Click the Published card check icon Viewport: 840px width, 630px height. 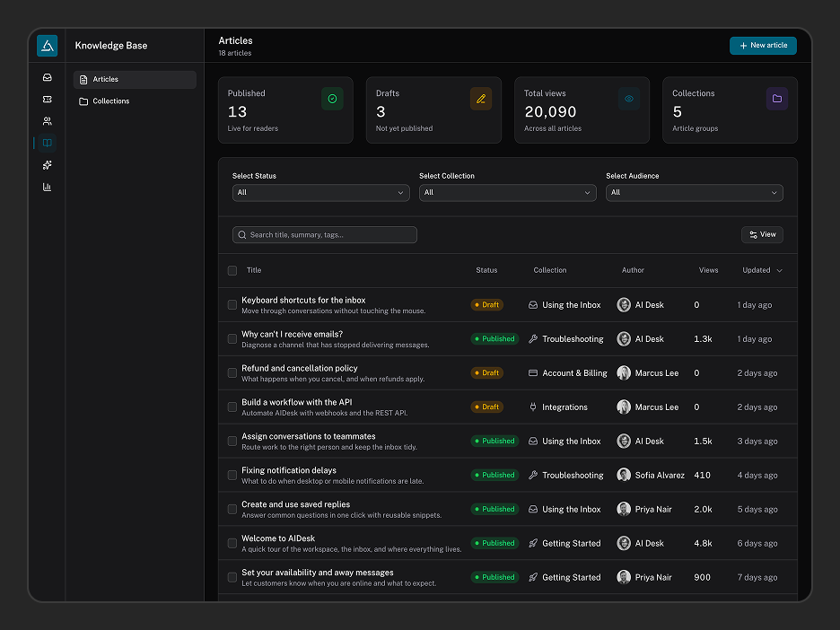332,99
